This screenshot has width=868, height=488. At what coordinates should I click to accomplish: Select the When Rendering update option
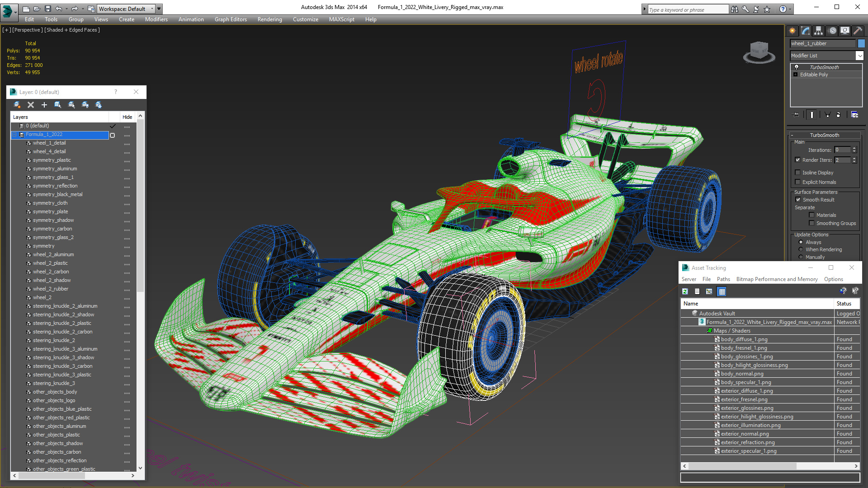(801, 249)
